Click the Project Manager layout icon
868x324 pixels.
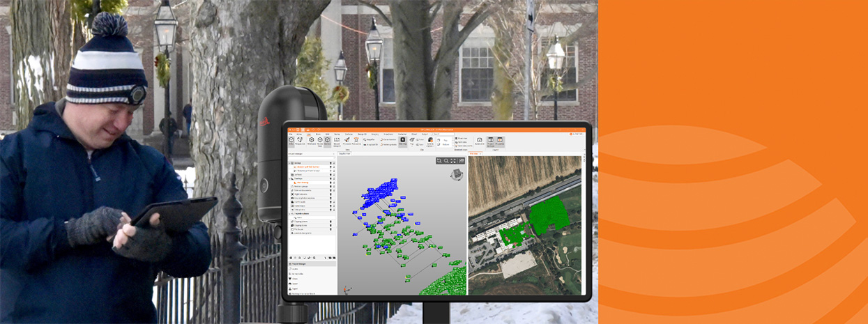[491, 141]
